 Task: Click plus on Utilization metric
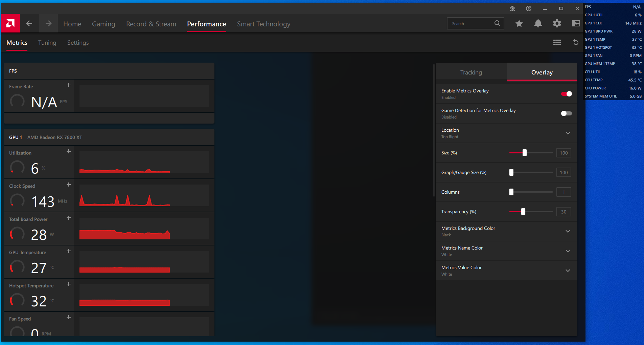tap(69, 152)
